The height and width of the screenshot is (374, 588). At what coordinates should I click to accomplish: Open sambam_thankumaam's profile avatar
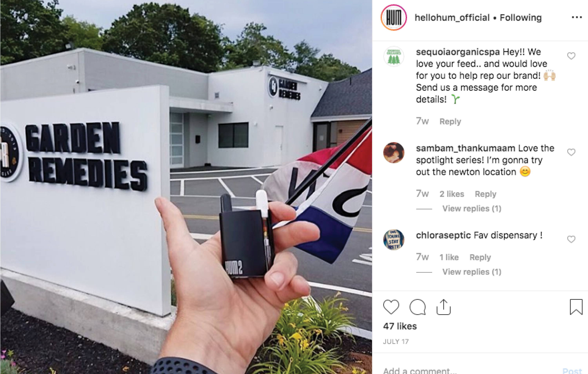click(x=394, y=153)
